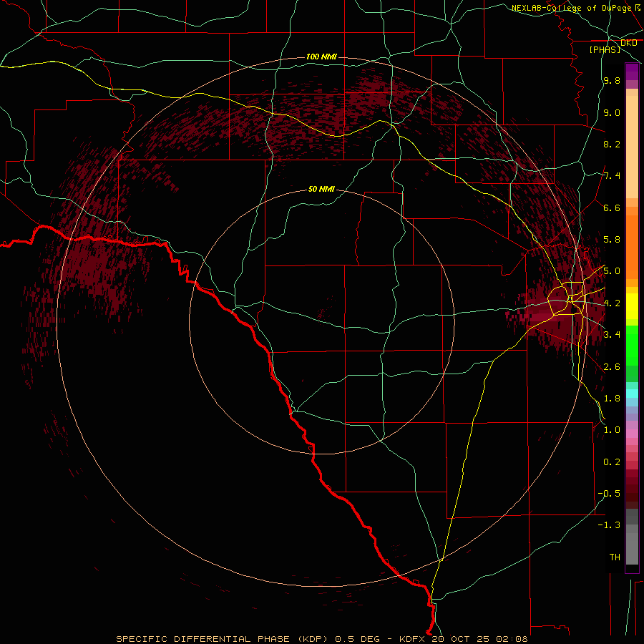The height and width of the screenshot is (644, 644).
Task: Click the TH scale label
Action: click(x=615, y=557)
